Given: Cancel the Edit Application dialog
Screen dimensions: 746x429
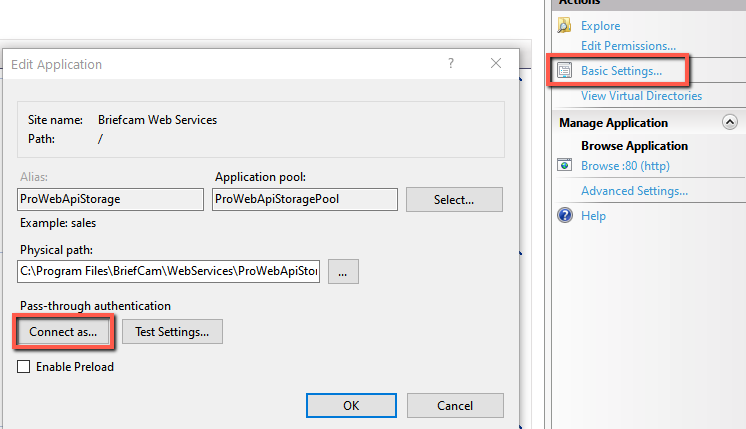Looking at the screenshot, I should pos(455,405).
